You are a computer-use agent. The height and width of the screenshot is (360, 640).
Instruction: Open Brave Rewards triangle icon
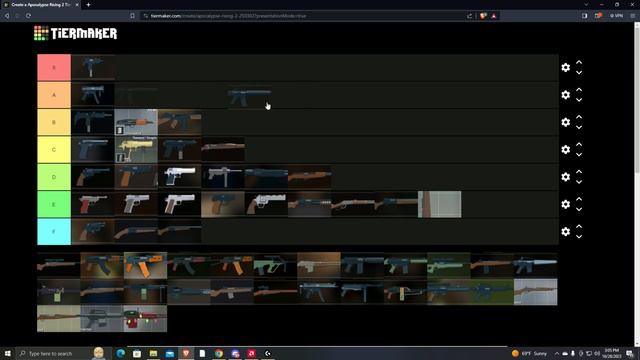(494, 16)
